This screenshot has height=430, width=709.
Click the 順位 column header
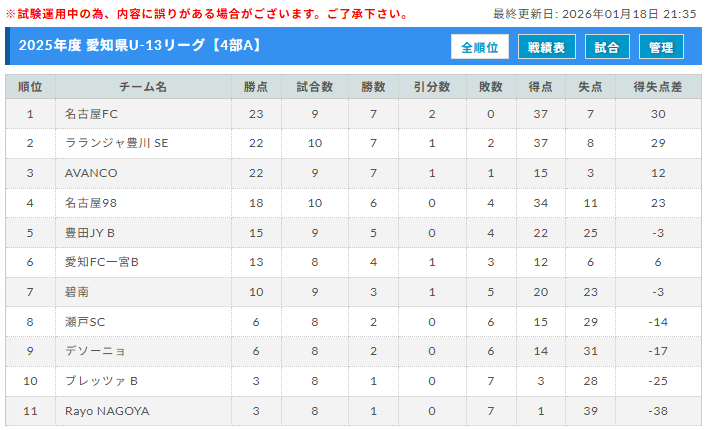[x=30, y=87]
